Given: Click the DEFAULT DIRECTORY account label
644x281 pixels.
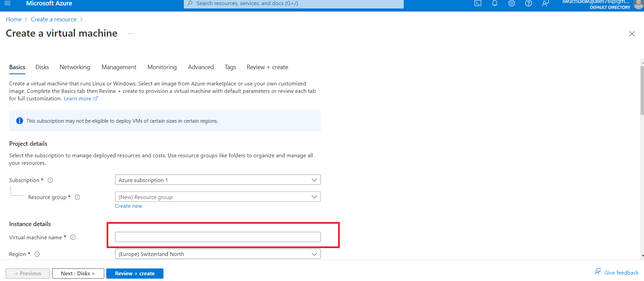Looking at the screenshot, I should click(610, 7).
